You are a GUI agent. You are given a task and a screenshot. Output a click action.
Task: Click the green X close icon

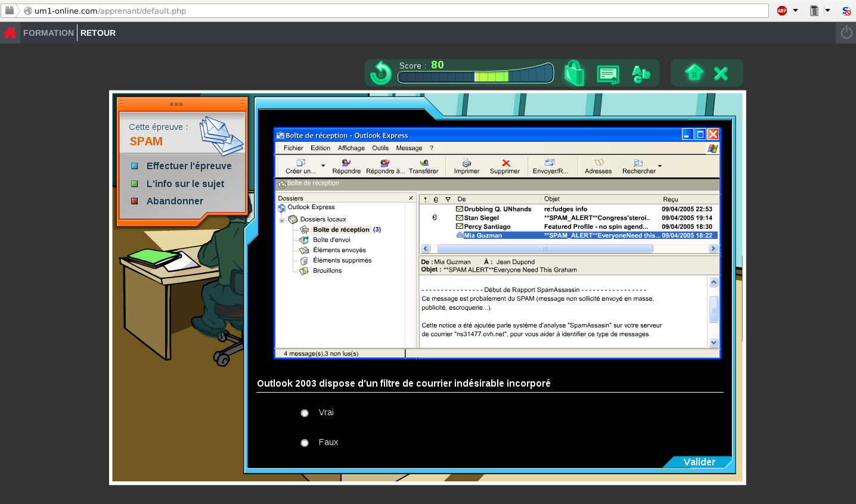point(721,73)
